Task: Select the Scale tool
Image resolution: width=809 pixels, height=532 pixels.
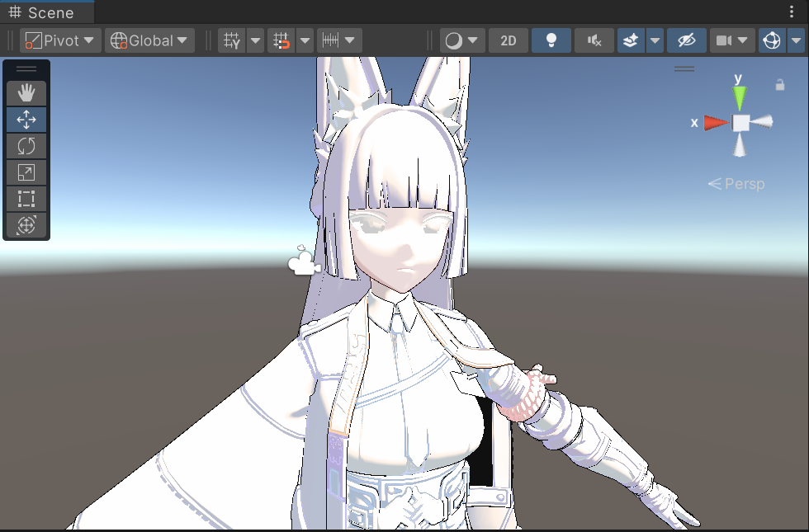Action: coord(26,172)
